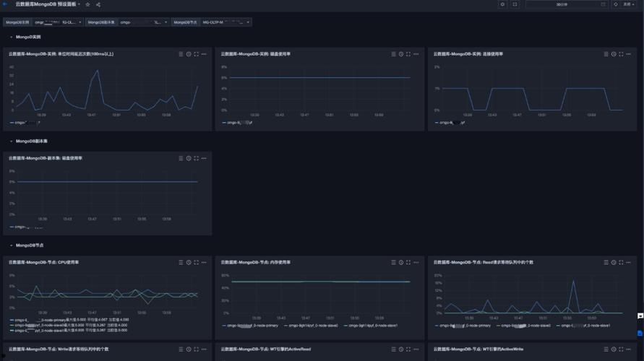Click 实例 连接使用率 panel title
This screenshot has height=361, width=644.
tap(468, 54)
